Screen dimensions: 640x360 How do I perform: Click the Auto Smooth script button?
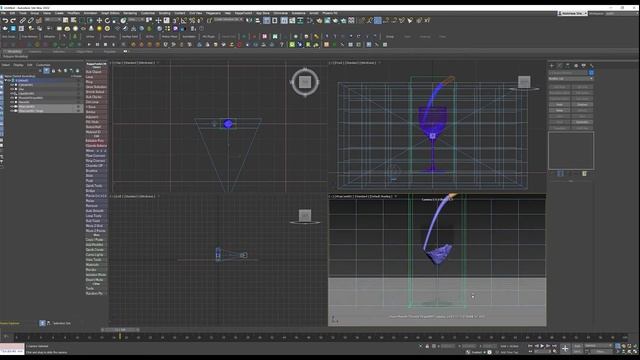tap(96, 211)
